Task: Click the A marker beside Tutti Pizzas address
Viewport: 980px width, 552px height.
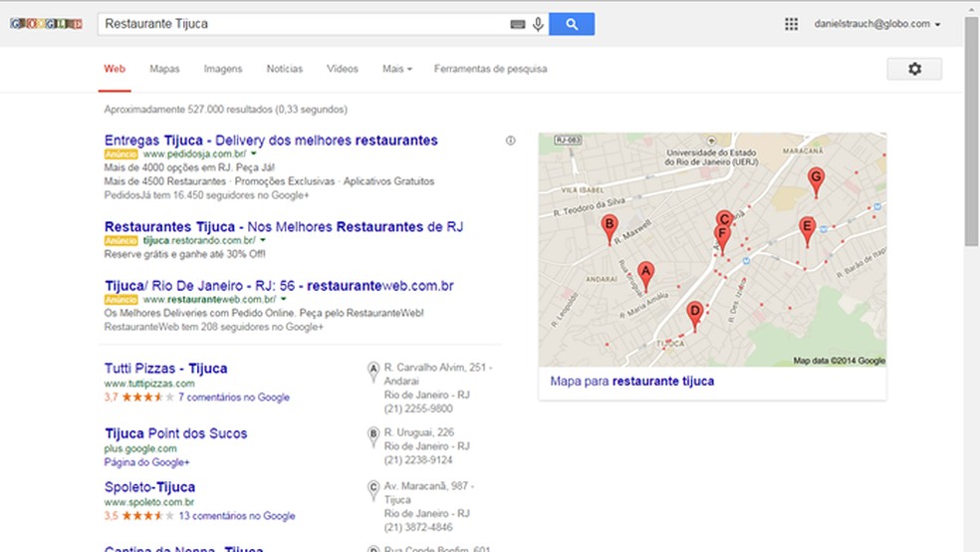Action: [x=373, y=373]
